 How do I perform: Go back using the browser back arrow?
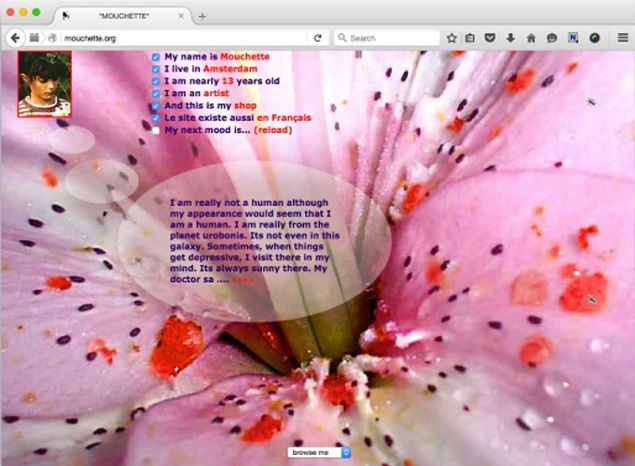[x=15, y=38]
